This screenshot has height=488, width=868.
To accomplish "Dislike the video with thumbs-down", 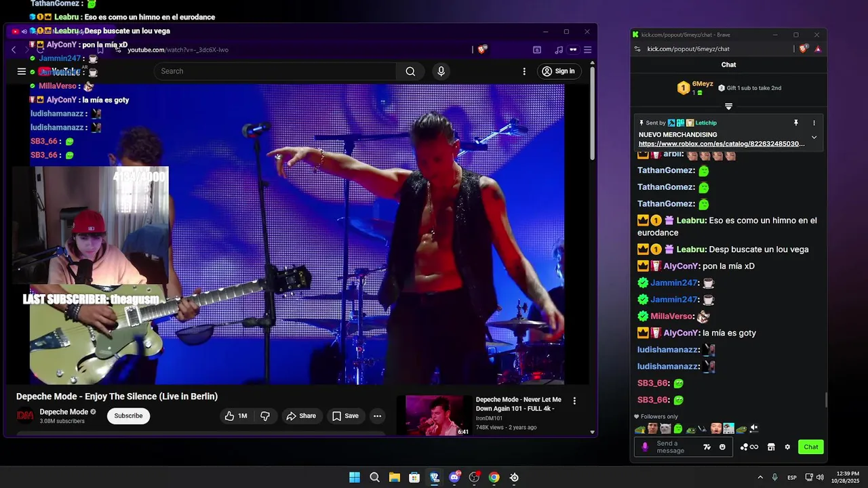I will click(265, 415).
